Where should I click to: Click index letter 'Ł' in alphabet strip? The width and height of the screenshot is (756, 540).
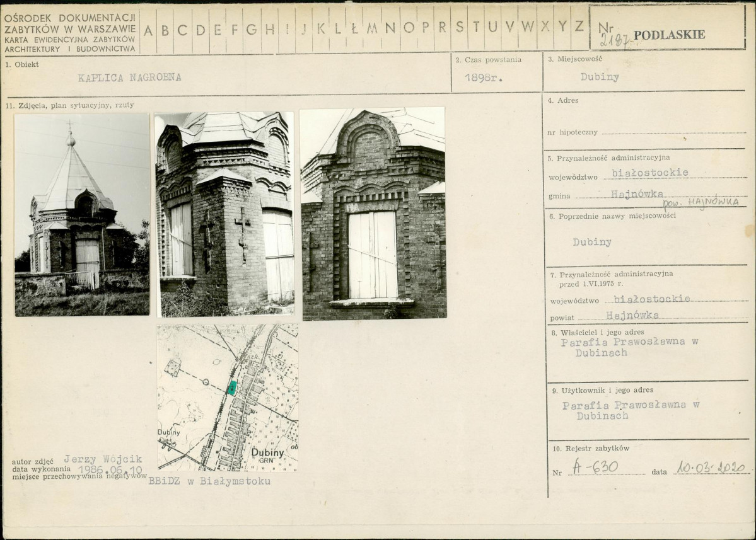click(354, 28)
